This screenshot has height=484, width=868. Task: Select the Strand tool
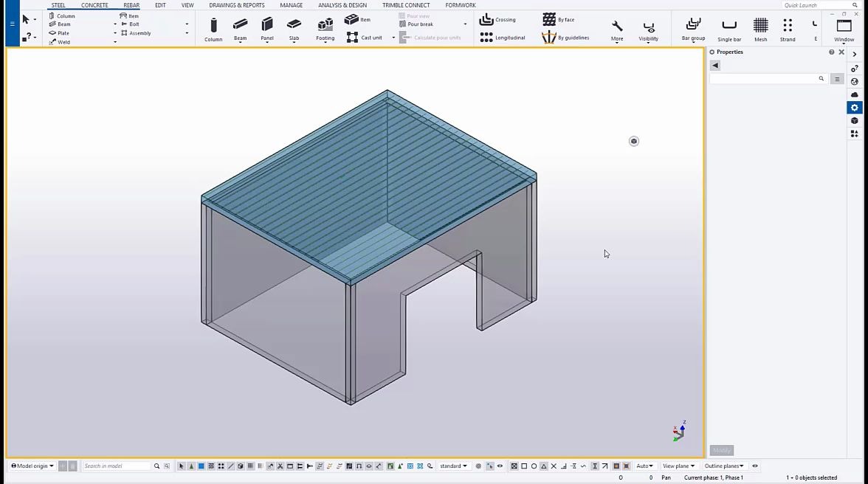coord(787,30)
